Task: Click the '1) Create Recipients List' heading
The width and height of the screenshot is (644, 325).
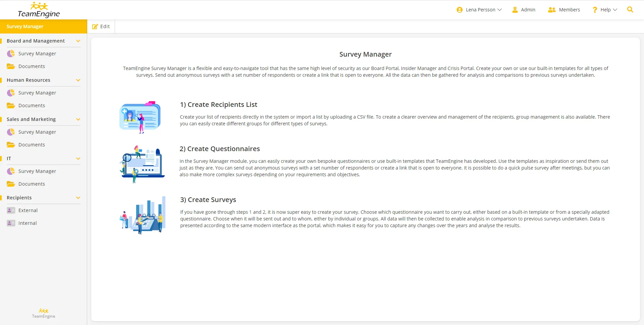Action: (219, 105)
